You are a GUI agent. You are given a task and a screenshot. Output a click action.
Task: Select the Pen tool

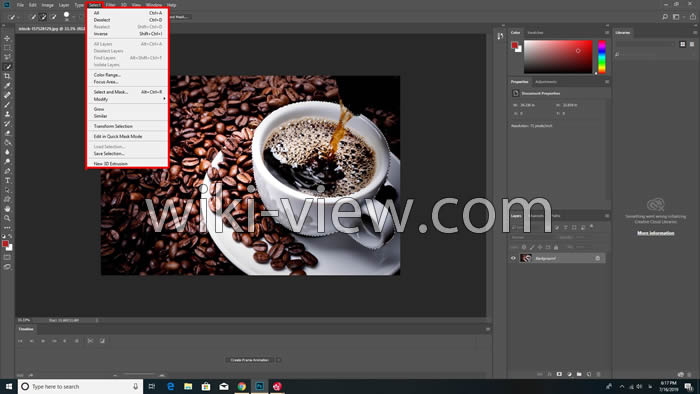[x=7, y=171]
